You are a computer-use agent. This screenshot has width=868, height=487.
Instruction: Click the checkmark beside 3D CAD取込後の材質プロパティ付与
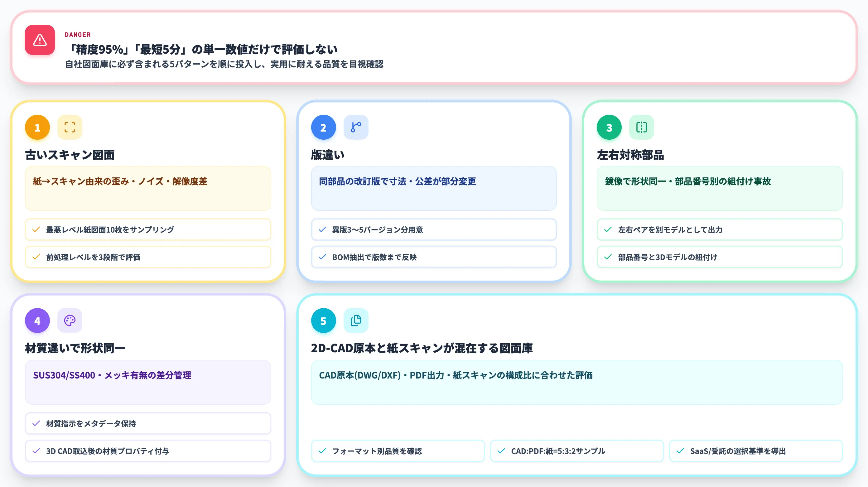(36, 451)
